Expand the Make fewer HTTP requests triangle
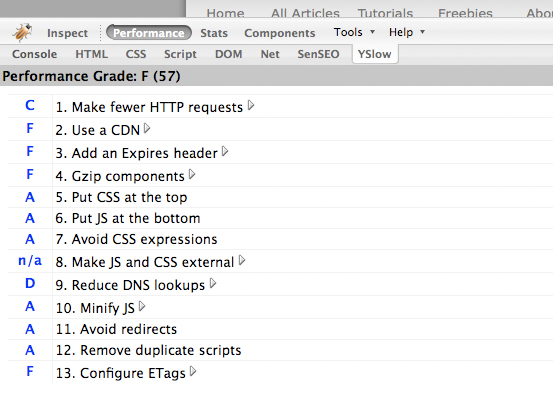Screen dimensions: 553x400 (x=251, y=105)
